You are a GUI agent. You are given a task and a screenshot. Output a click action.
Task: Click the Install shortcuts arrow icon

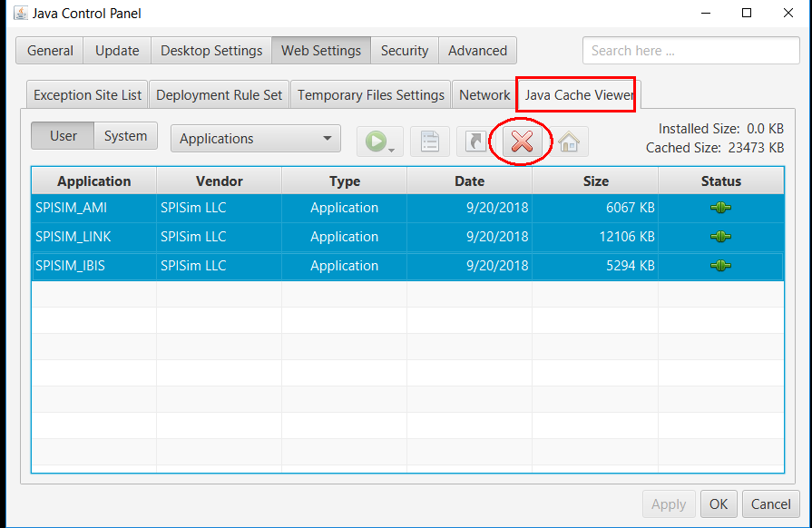[474, 141]
